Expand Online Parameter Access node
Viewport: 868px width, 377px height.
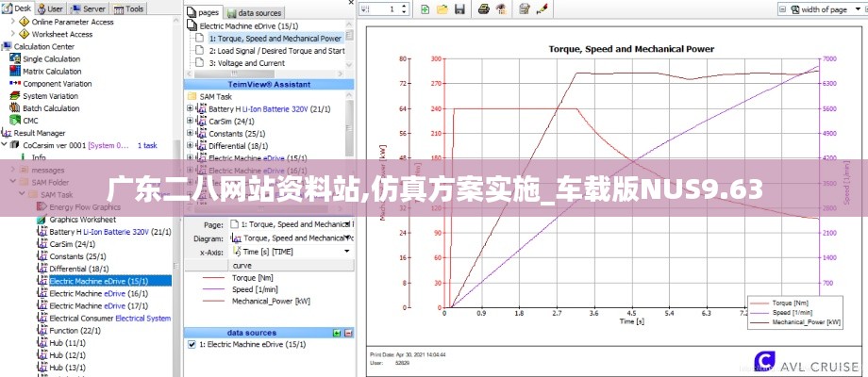click(13, 22)
